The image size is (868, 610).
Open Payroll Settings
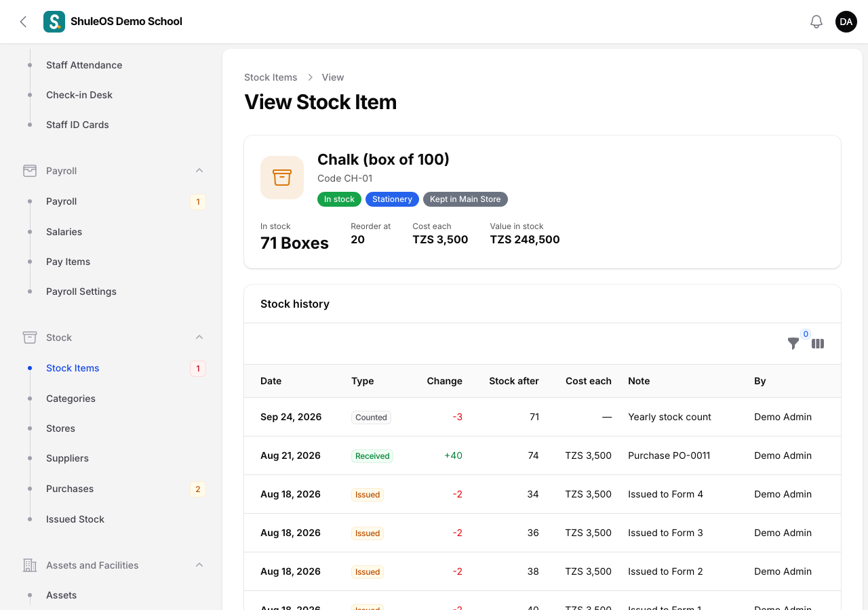click(81, 291)
